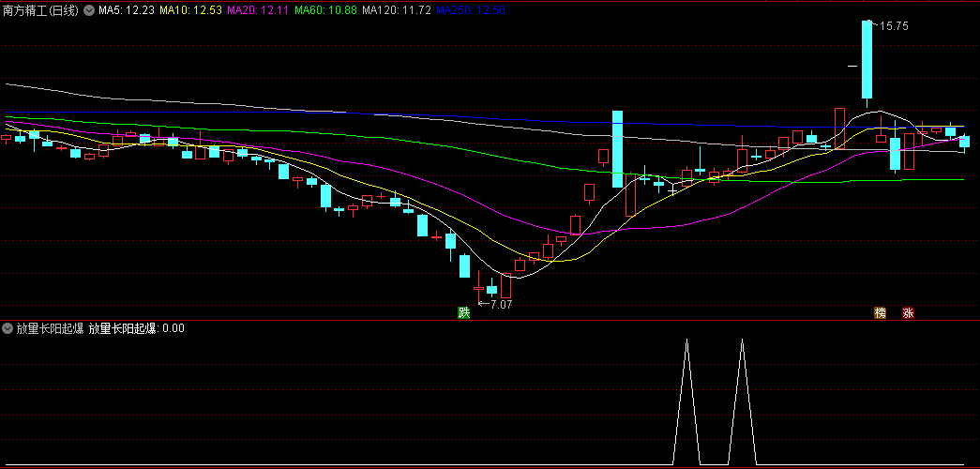Click the 放量长阳起爆 indicator name
Image resolution: width=980 pixels, height=469 pixels.
(x=51, y=328)
